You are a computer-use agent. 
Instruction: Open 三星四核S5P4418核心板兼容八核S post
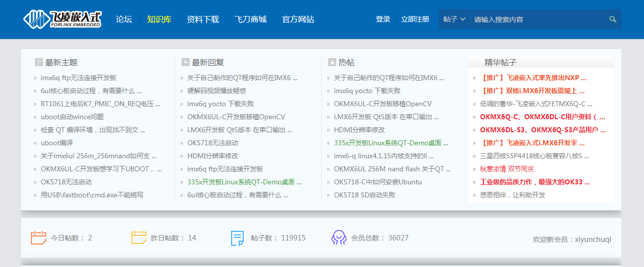click(x=534, y=156)
